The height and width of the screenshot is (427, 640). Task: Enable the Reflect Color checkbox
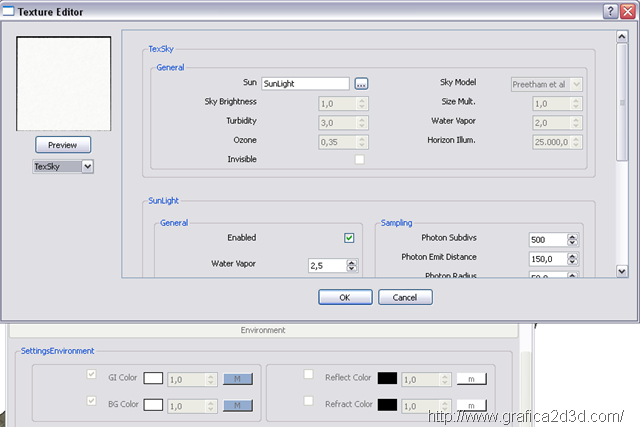click(x=309, y=375)
